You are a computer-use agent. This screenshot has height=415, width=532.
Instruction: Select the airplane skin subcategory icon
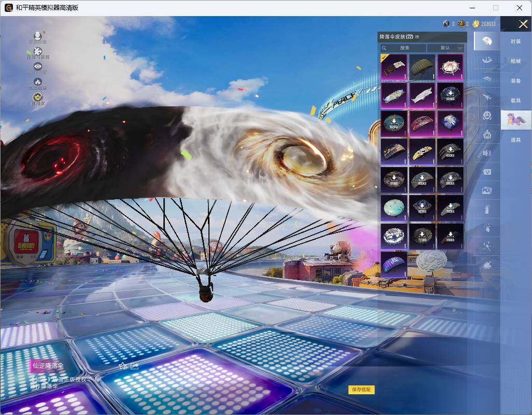pyautogui.click(x=487, y=98)
